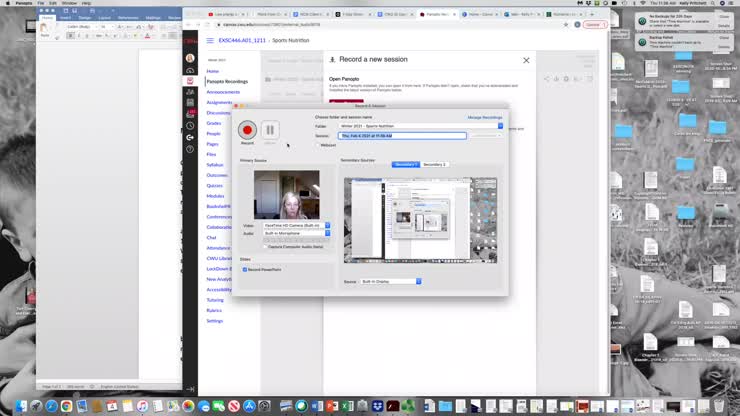
Task: Open Grades in course navigation
Action: coord(214,123)
